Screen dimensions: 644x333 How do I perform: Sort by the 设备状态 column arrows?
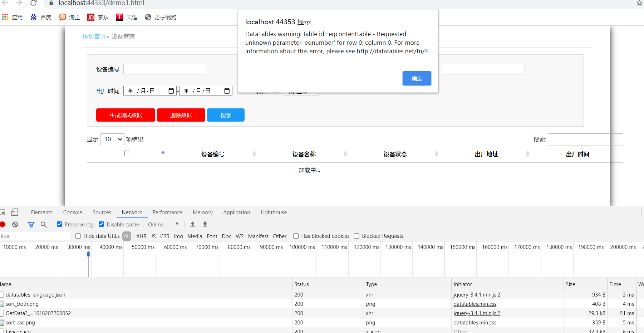coord(437,154)
